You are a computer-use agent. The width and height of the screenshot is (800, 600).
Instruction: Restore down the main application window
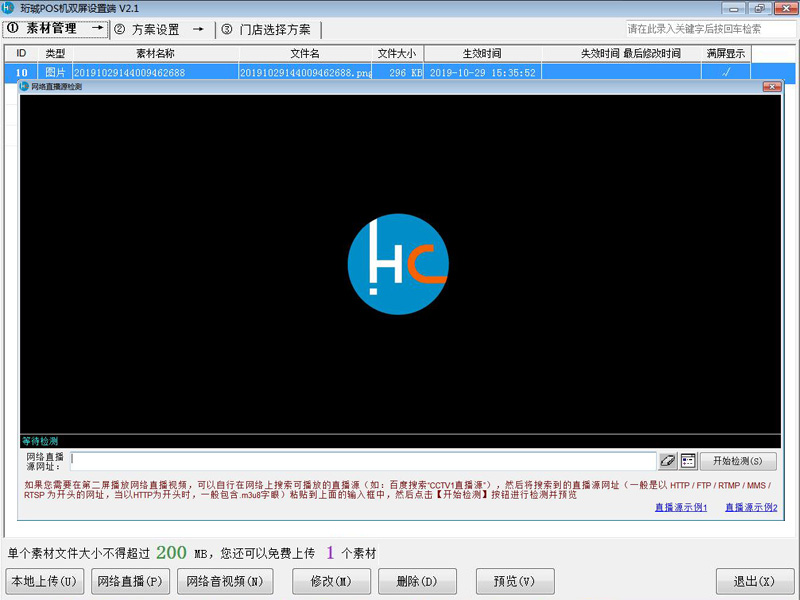point(760,9)
